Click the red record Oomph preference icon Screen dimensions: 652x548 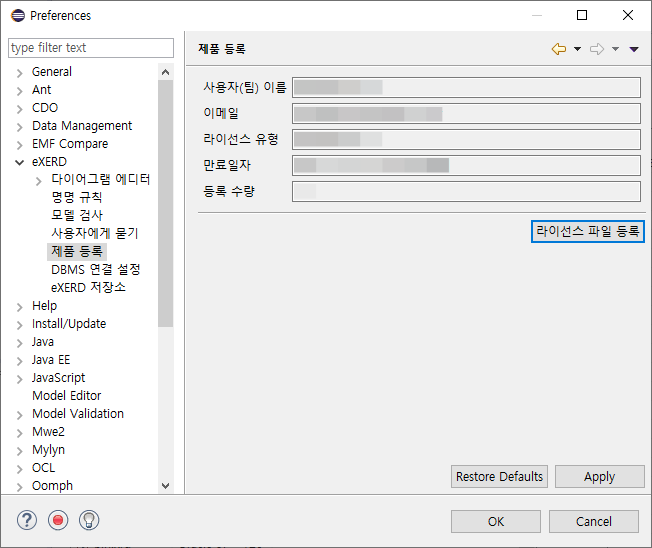pyautogui.click(x=58, y=520)
